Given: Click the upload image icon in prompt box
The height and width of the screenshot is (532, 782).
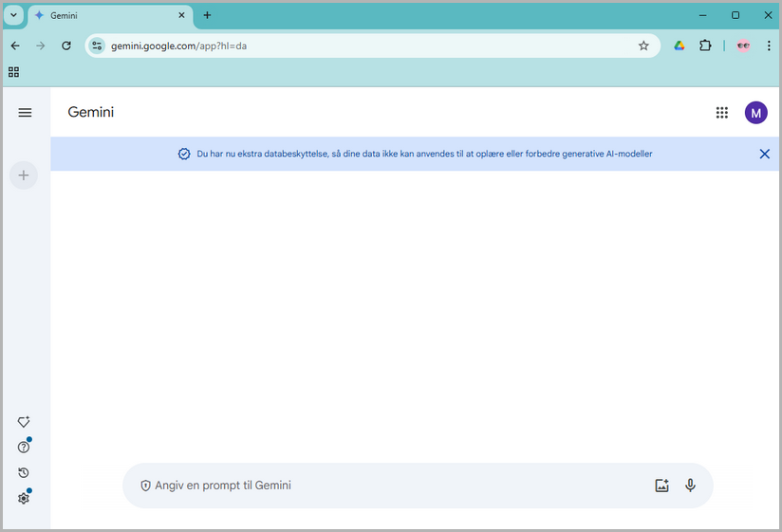Looking at the screenshot, I should [661, 486].
